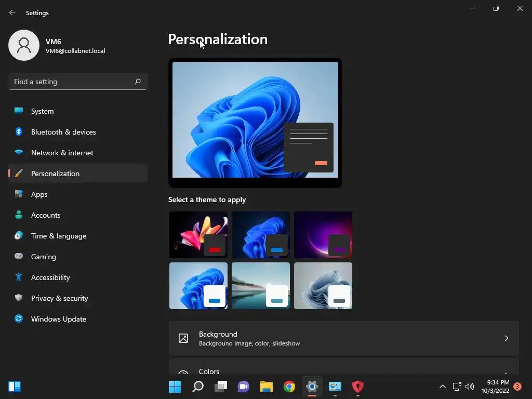
Task: Select Personalization in the sidebar
Action: tap(78, 174)
